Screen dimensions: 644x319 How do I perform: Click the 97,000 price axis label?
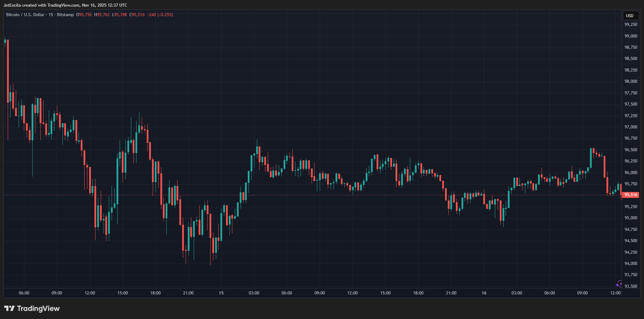[631, 127]
